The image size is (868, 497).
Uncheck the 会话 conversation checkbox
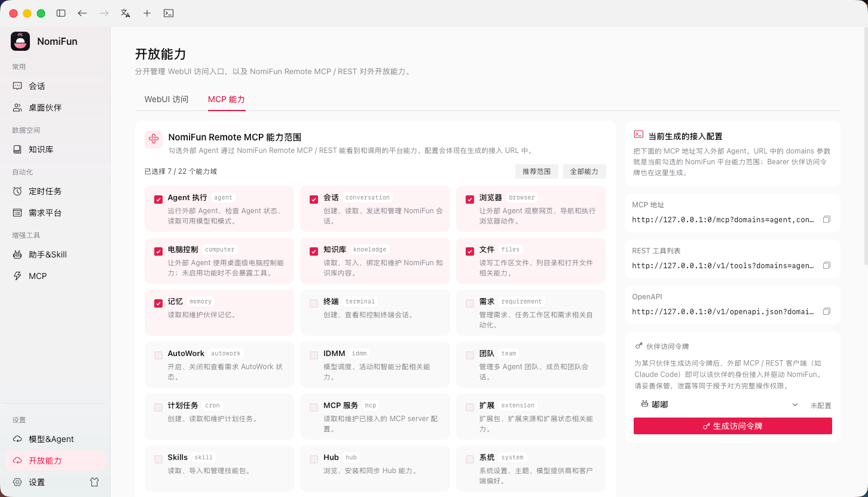pos(314,200)
